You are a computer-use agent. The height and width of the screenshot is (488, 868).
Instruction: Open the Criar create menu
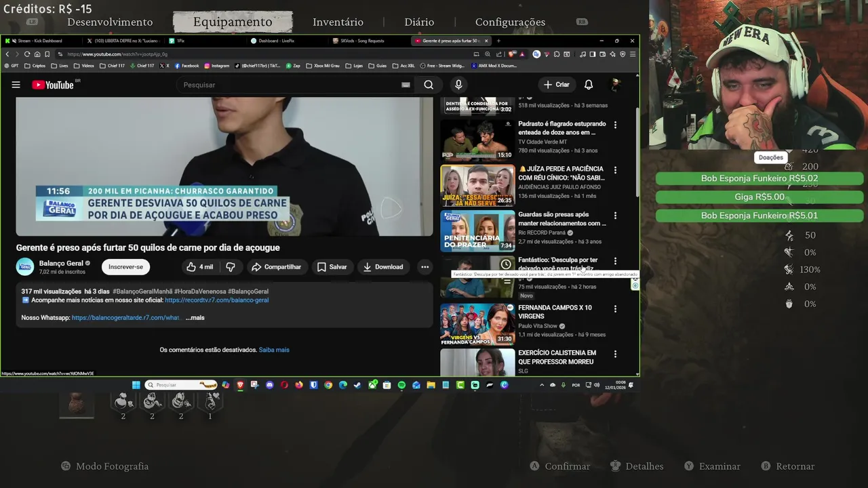556,85
